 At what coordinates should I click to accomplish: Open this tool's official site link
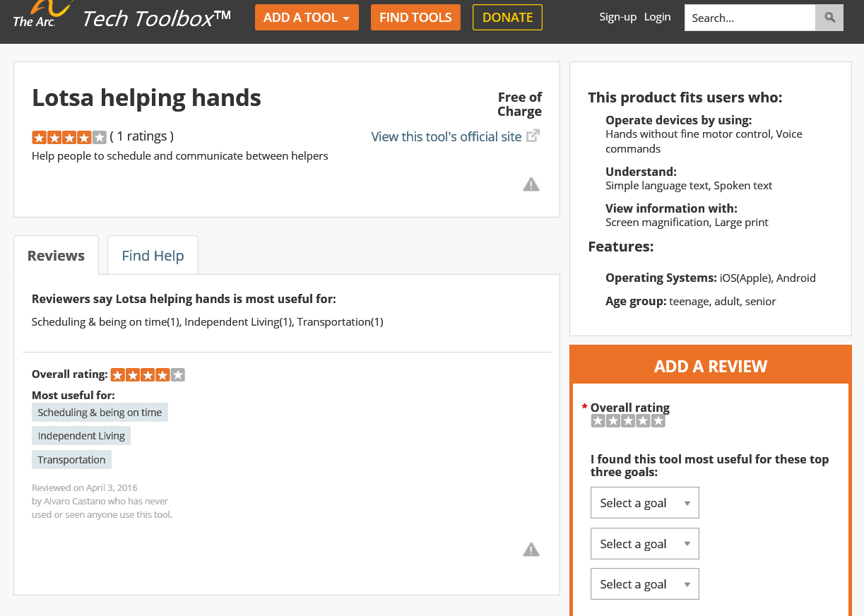[446, 136]
